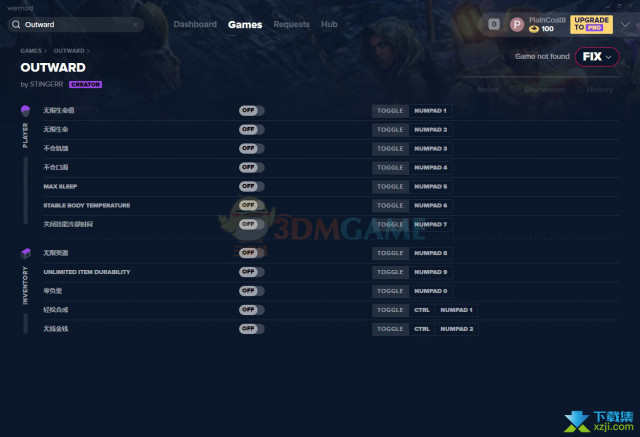Open the FIX dropdown button
Screen dimensions: 640x437
tap(597, 57)
